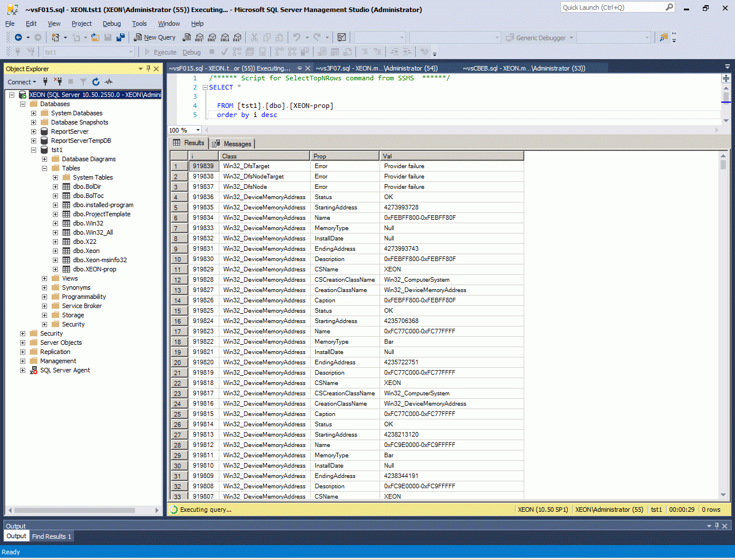Collapse the tst1 database node
The width and height of the screenshot is (735, 560).
pos(34,150)
